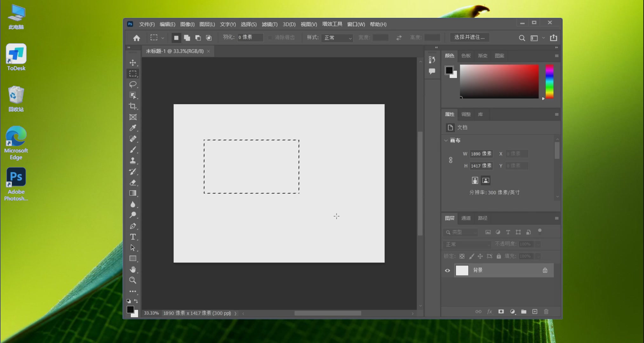Enable Intersect with Selection mode
The height and width of the screenshot is (343, 644).
209,38
